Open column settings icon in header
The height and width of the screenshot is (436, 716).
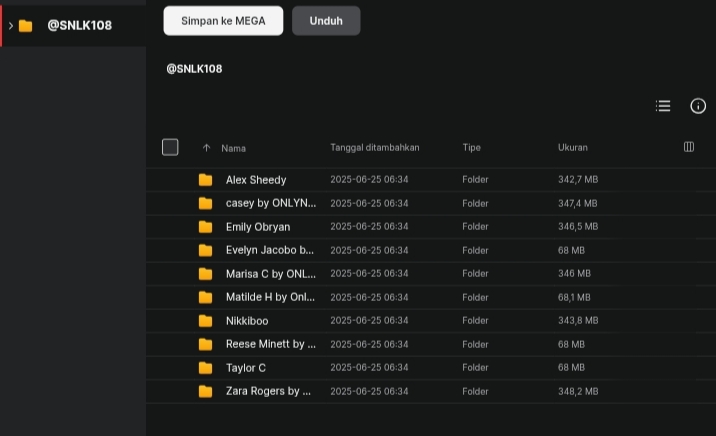pos(689,147)
